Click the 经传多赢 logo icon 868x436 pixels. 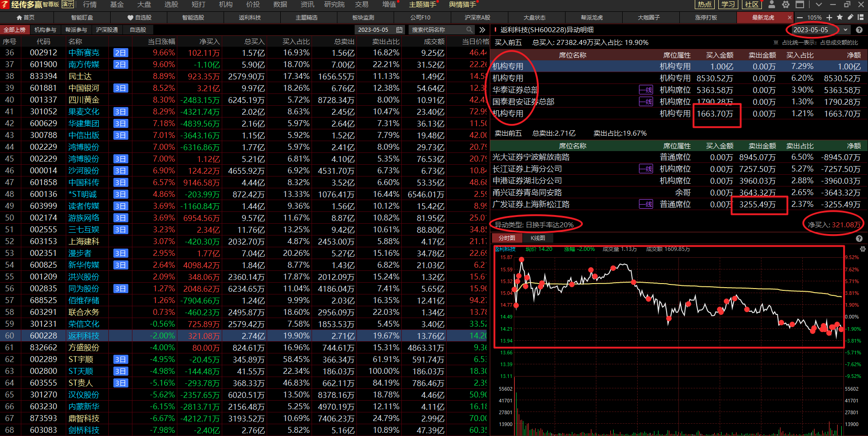pos(5,5)
